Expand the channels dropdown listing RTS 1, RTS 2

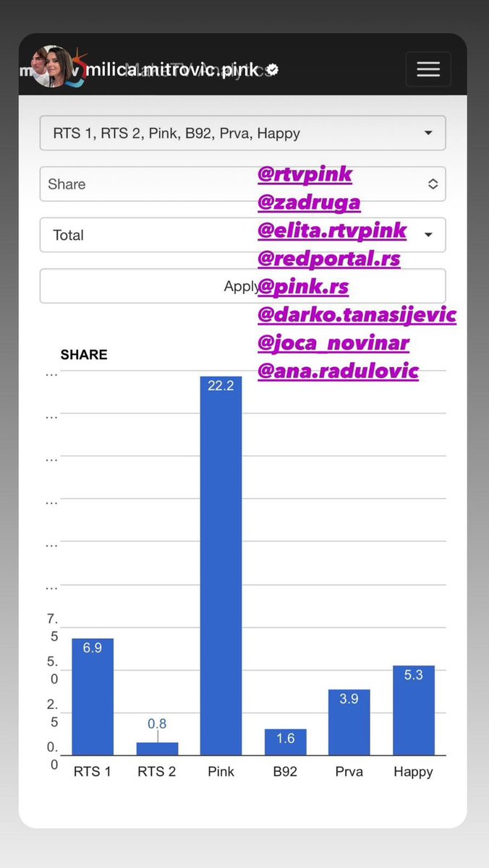pyautogui.click(x=242, y=133)
